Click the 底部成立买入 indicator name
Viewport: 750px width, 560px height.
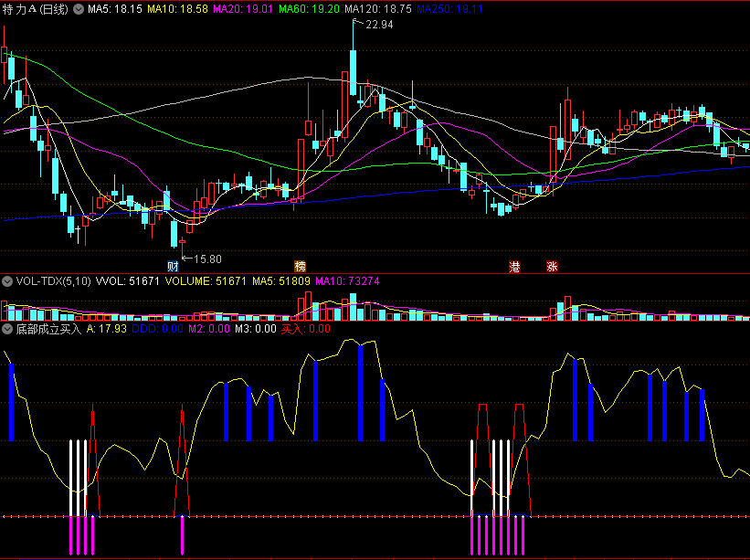point(48,329)
